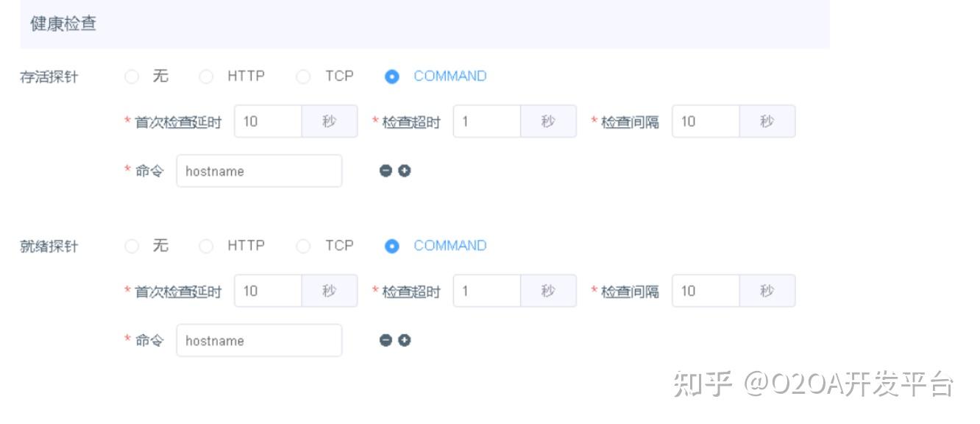
Task: Click 存活探针 检查超时 input field
Action: point(486,121)
